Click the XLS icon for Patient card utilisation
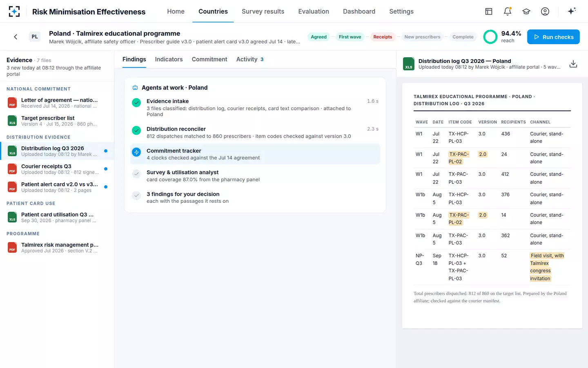The width and height of the screenshot is (588, 368). pos(12,217)
